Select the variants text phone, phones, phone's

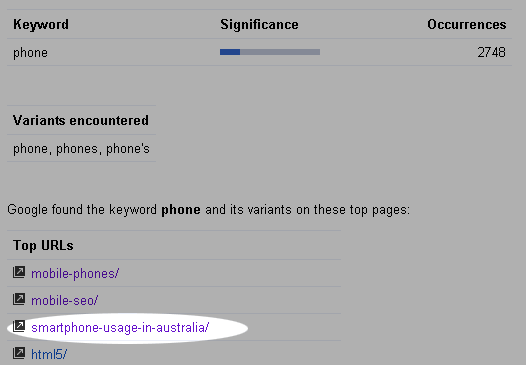(x=81, y=149)
